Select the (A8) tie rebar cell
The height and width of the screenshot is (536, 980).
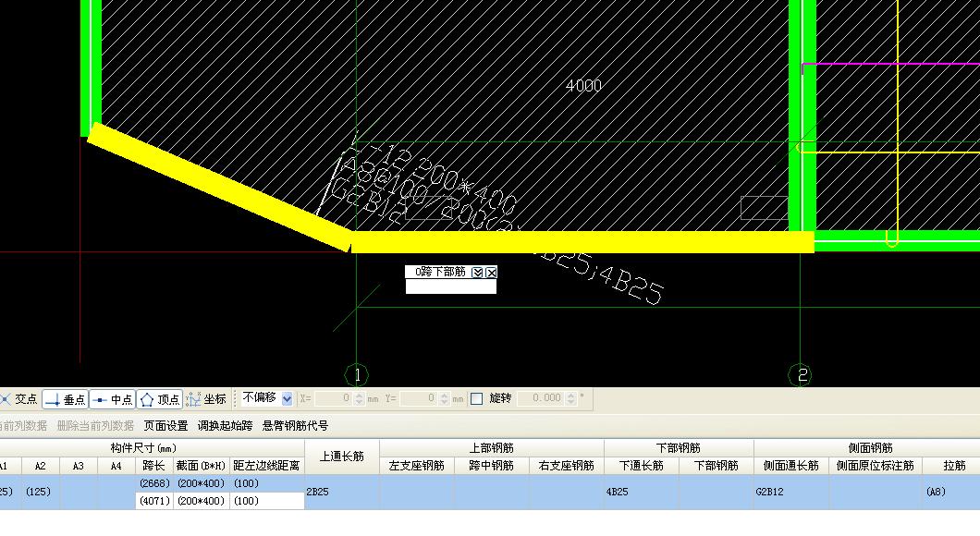[951, 492]
